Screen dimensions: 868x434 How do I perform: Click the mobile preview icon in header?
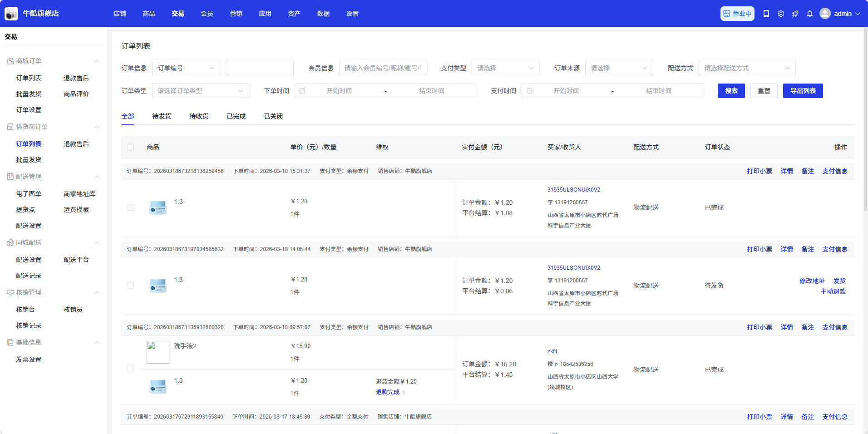click(766, 14)
